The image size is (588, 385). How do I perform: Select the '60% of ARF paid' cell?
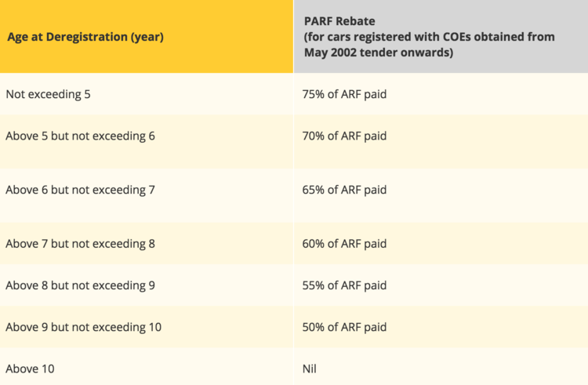point(441,243)
